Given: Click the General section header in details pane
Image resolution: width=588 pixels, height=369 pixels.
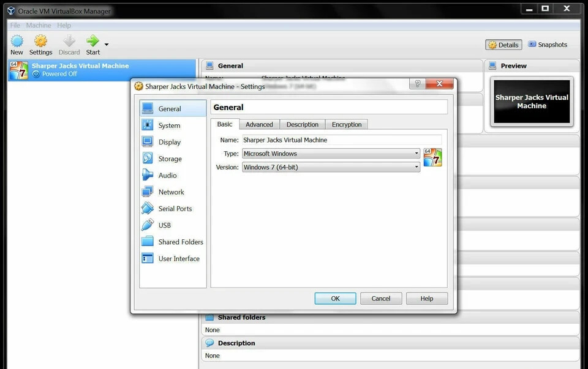Looking at the screenshot, I should [342, 66].
